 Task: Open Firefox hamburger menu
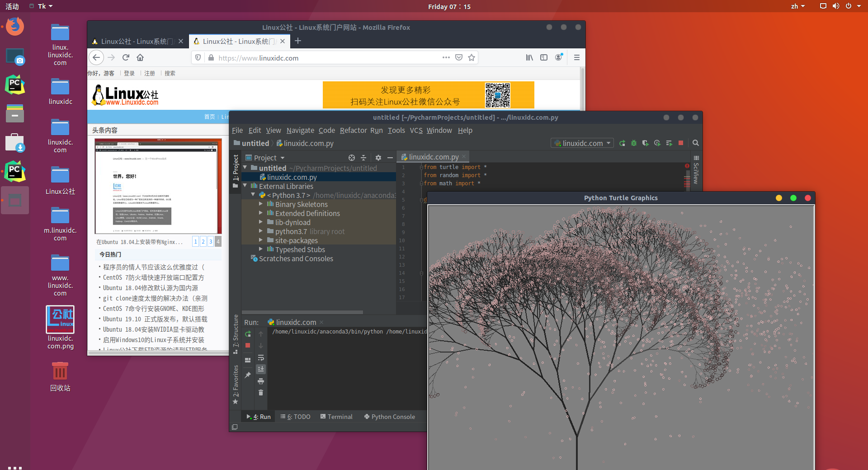tap(576, 57)
